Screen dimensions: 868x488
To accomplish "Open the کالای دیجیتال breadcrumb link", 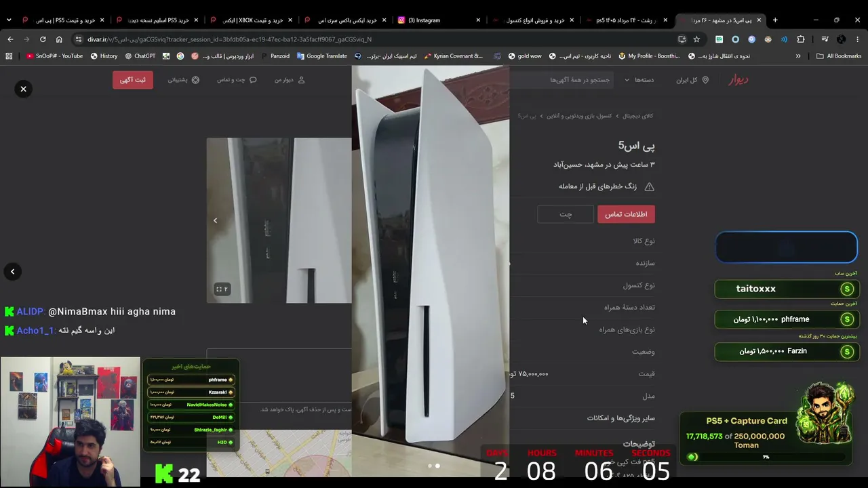I will [638, 116].
